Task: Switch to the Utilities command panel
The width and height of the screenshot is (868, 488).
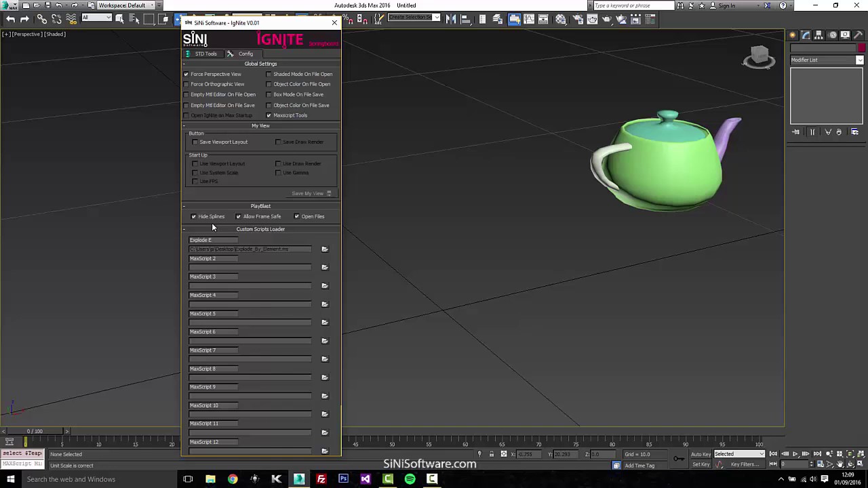Action: point(858,35)
